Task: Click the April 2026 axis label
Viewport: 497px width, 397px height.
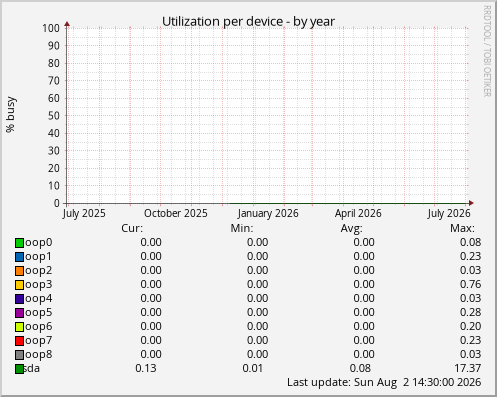Action: click(x=358, y=214)
